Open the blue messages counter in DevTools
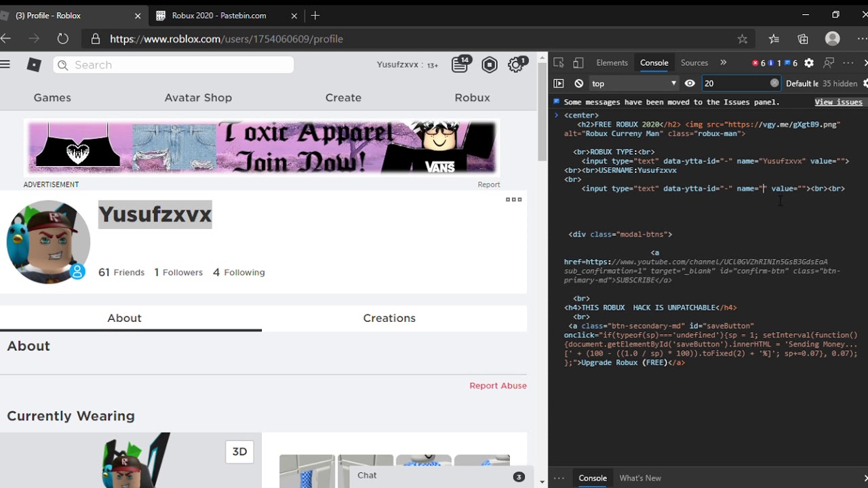 point(791,63)
